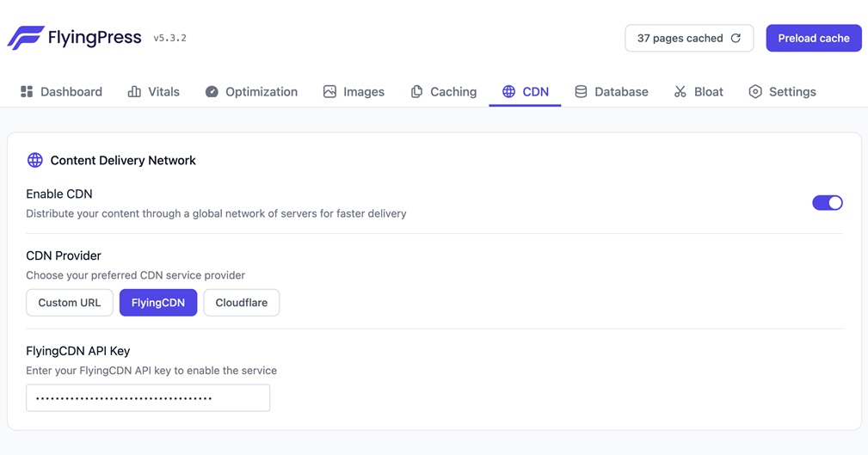Click the Enable CDN label
The height and width of the screenshot is (455, 868).
pos(59,194)
